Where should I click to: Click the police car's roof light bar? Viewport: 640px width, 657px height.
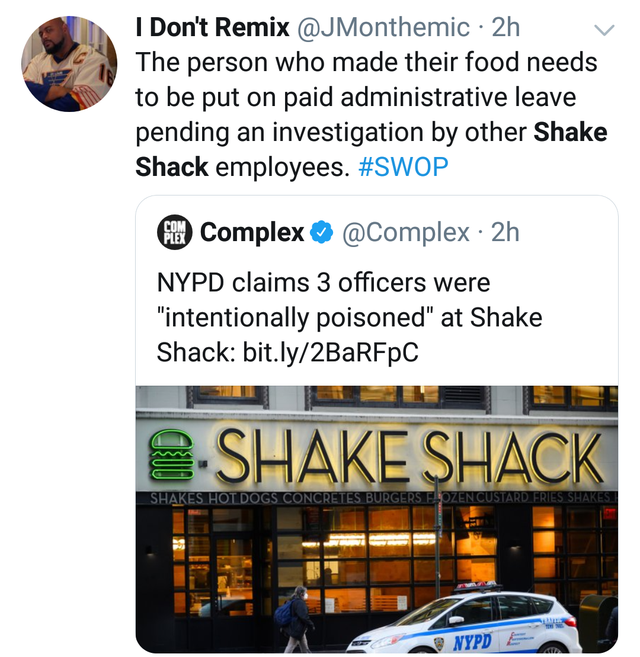[x=479, y=588]
